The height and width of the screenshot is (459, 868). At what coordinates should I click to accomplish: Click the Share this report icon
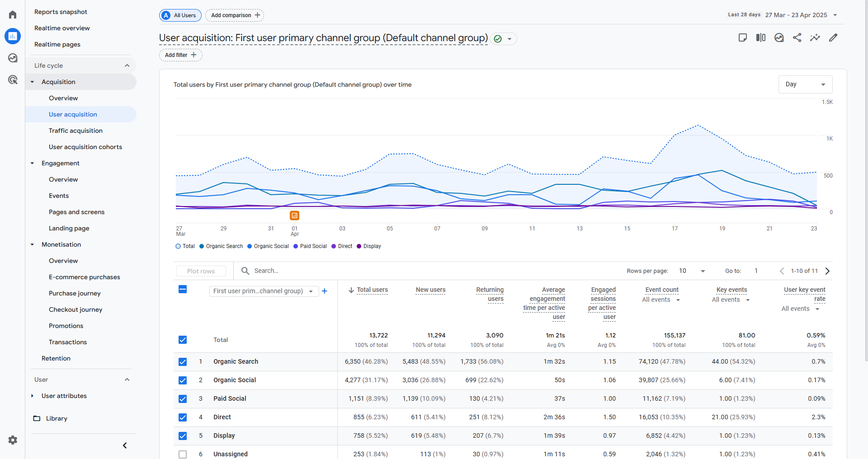point(797,38)
